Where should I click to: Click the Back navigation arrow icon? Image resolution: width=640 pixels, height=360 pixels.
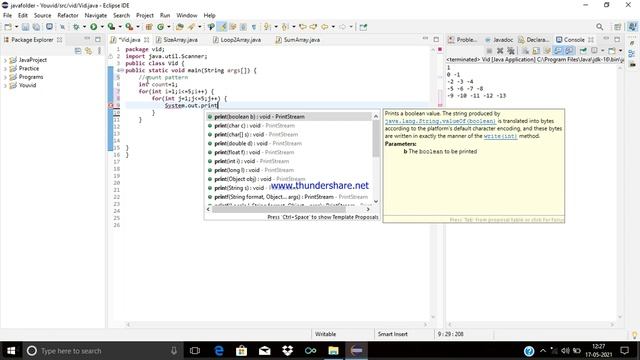[324, 27]
